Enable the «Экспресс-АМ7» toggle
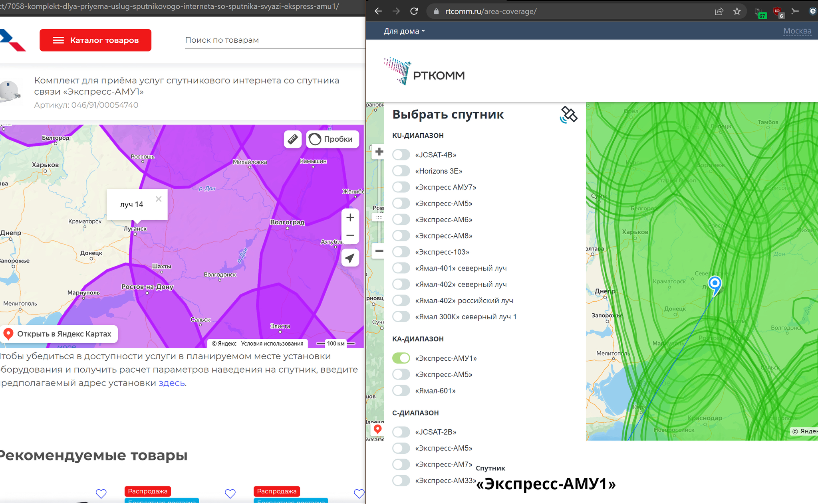818x504 pixels. (401, 464)
